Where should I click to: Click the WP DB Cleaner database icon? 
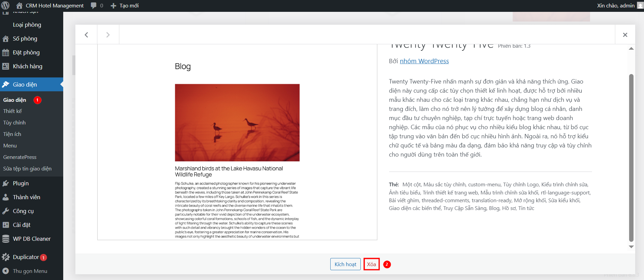click(x=6, y=239)
